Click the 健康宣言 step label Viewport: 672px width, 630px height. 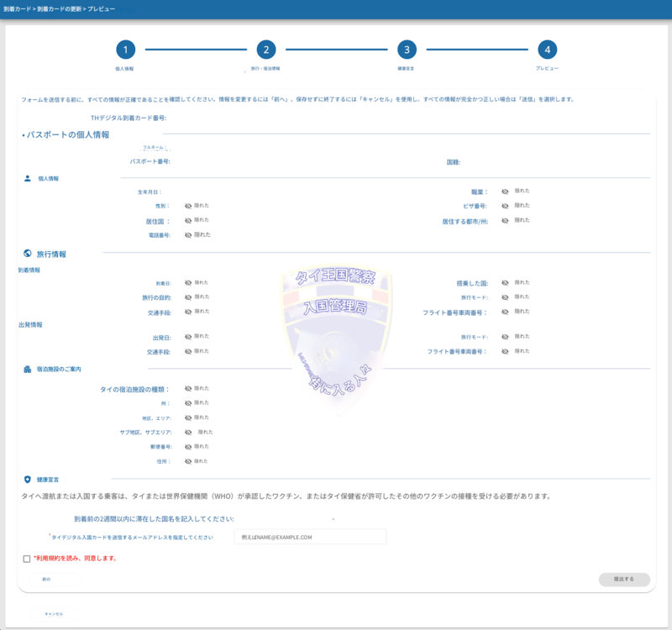pyautogui.click(x=406, y=69)
